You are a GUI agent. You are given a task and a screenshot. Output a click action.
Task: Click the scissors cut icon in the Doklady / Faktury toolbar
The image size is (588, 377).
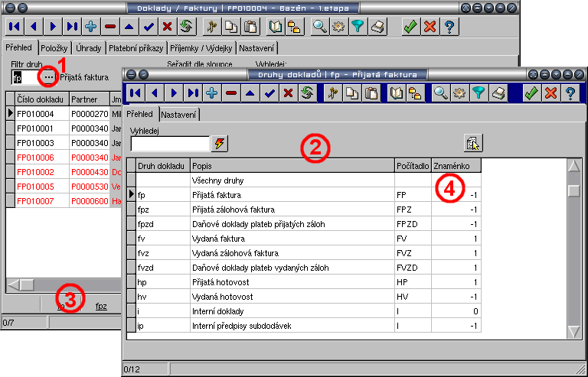[212, 26]
